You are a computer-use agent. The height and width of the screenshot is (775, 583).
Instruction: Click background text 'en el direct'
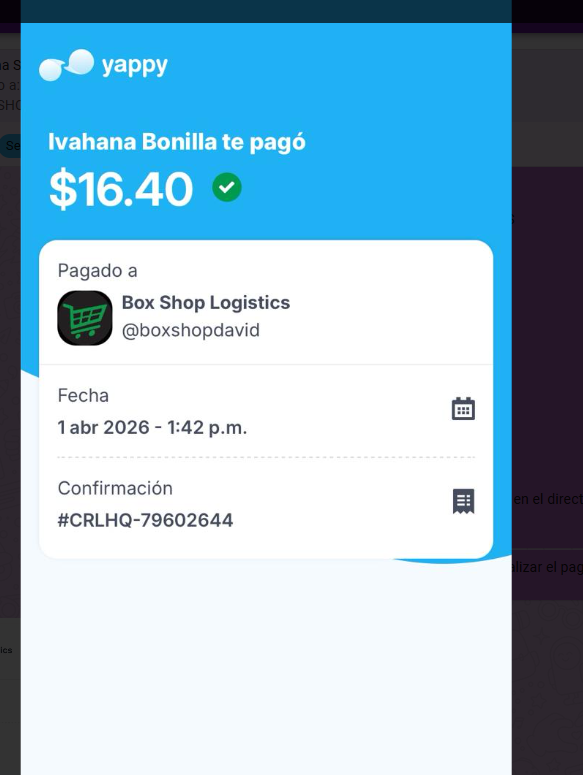[x=547, y=499]
